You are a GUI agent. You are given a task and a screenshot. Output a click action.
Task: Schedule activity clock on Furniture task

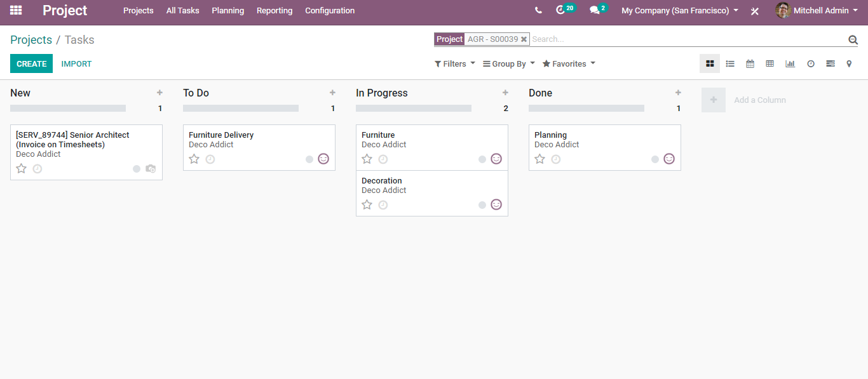383,159
